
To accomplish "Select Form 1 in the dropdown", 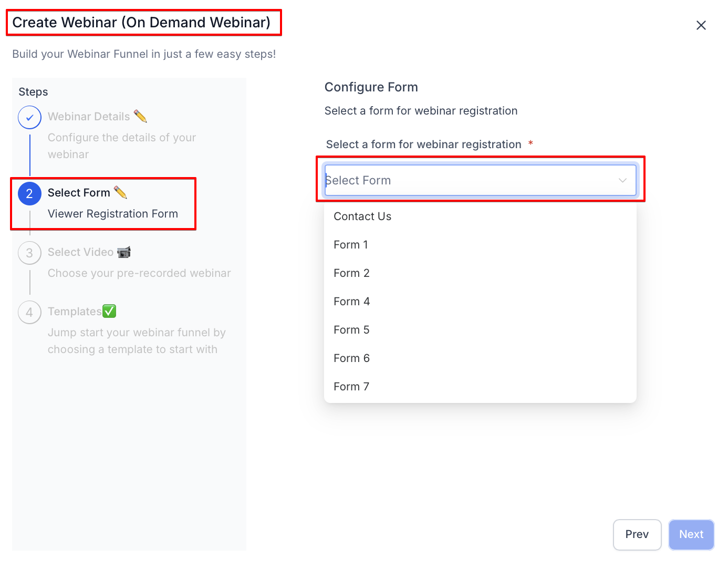I will 351,245.
